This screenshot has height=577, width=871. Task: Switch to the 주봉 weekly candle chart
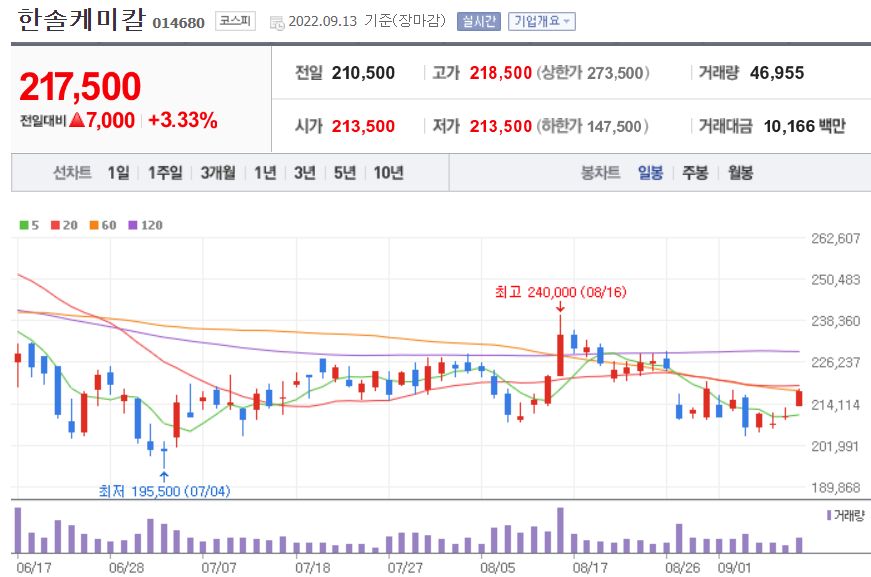click(x=695, y=173)
